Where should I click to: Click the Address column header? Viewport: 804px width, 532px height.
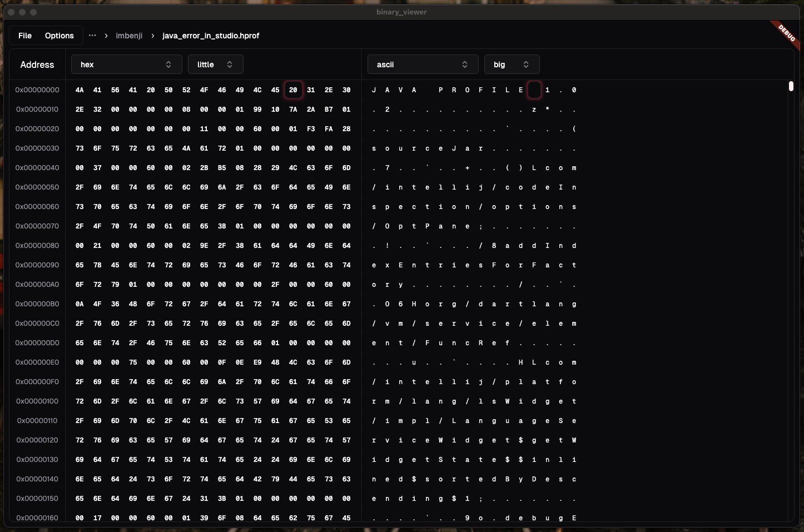[37, 64]
